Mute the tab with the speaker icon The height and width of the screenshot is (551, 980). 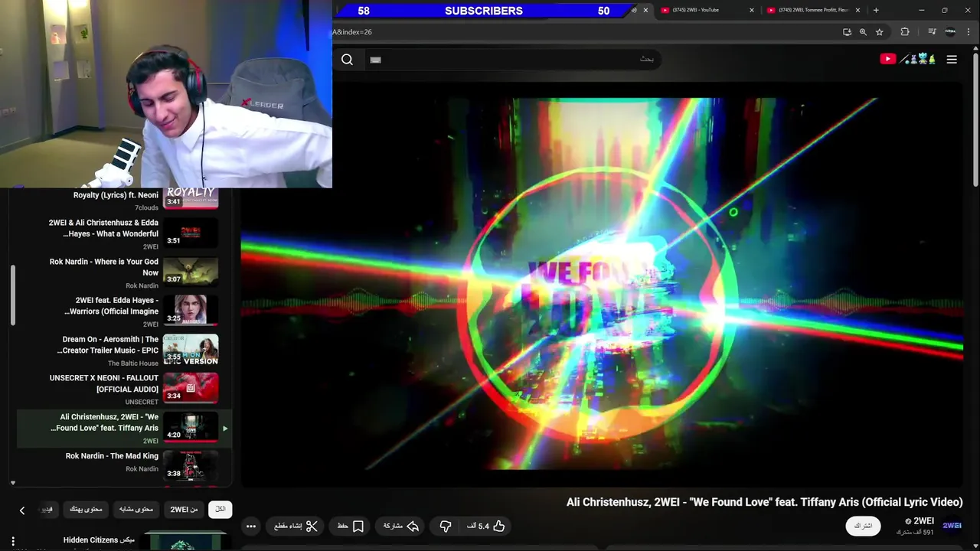click(634, 10)
